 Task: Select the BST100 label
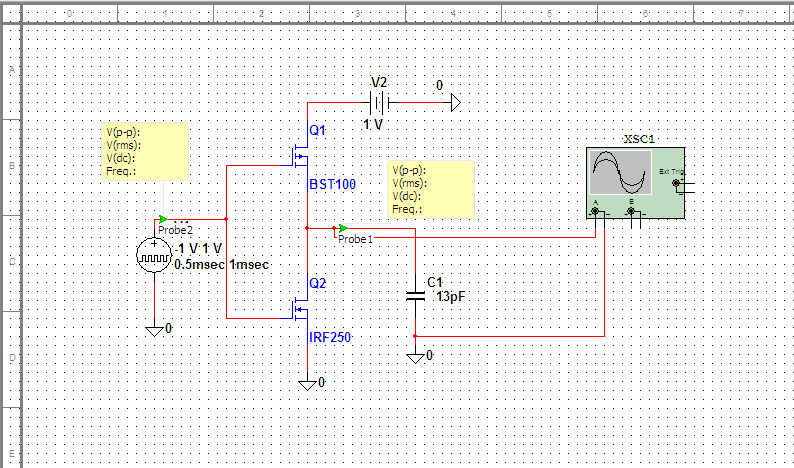[x=333, y=184]
